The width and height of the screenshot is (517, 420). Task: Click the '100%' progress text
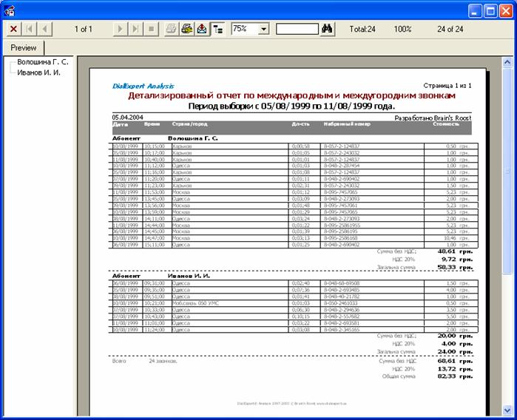tap(402, 29)
